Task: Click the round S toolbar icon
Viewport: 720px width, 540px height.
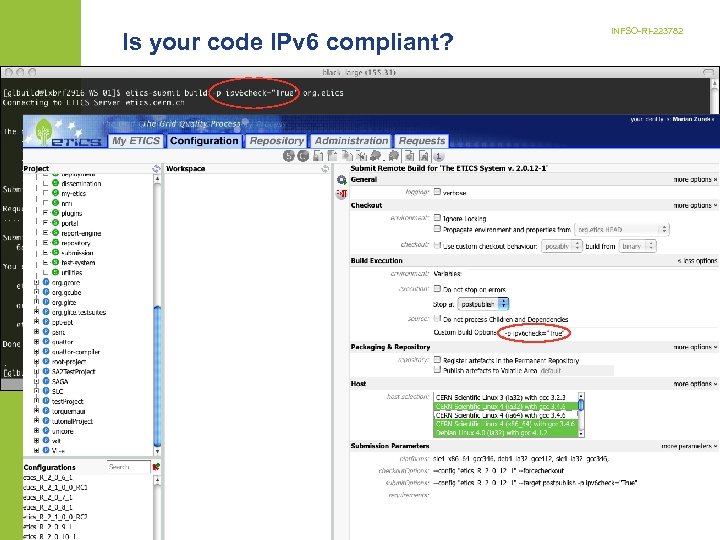Action: 288,156
